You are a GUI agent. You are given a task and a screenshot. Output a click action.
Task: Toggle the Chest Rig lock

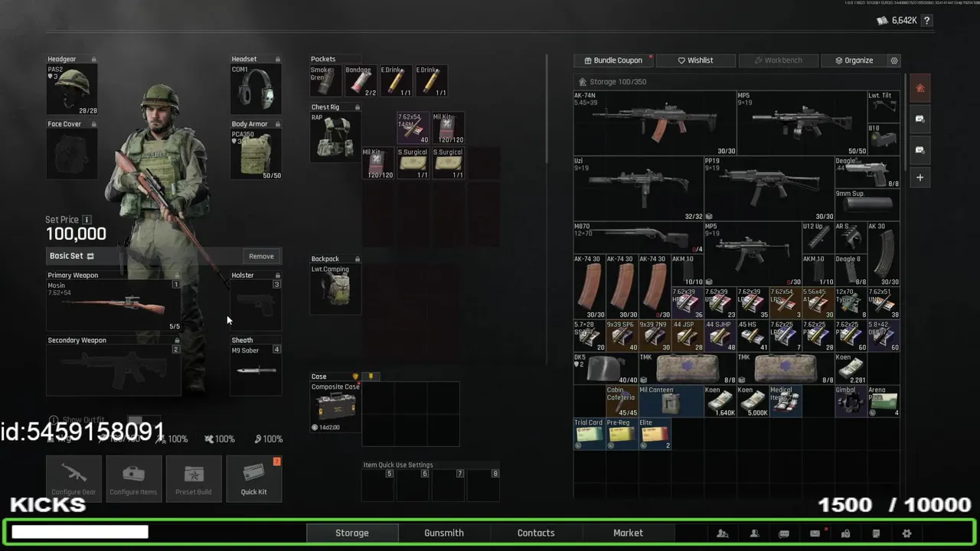[x=358, y=107]
